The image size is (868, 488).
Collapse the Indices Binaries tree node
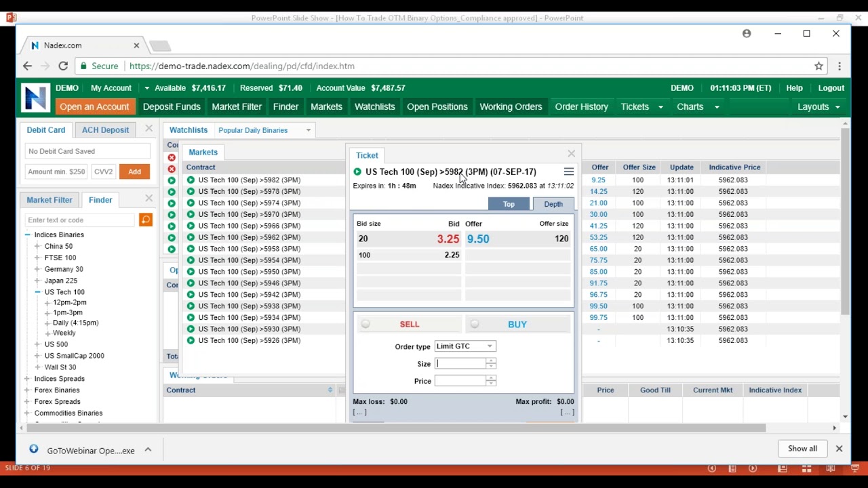pyautogui.click(x=27, y=235)
